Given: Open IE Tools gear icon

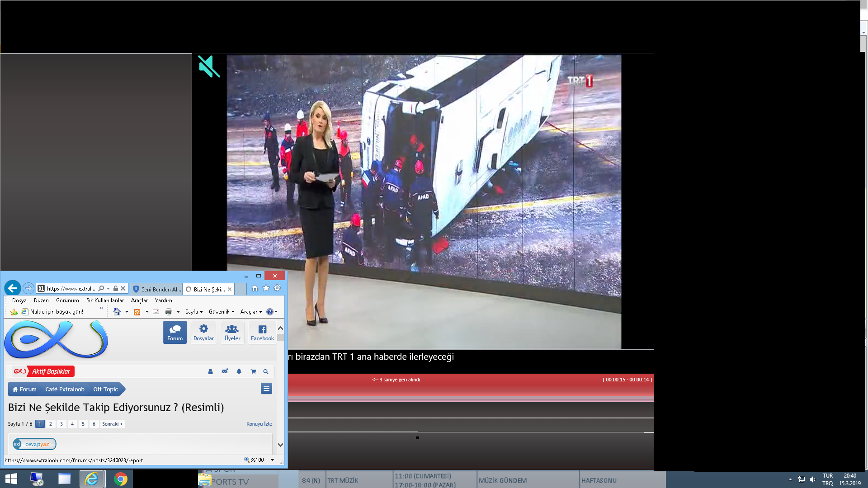Looking at the screenshot, I should [x=277, y=288].
